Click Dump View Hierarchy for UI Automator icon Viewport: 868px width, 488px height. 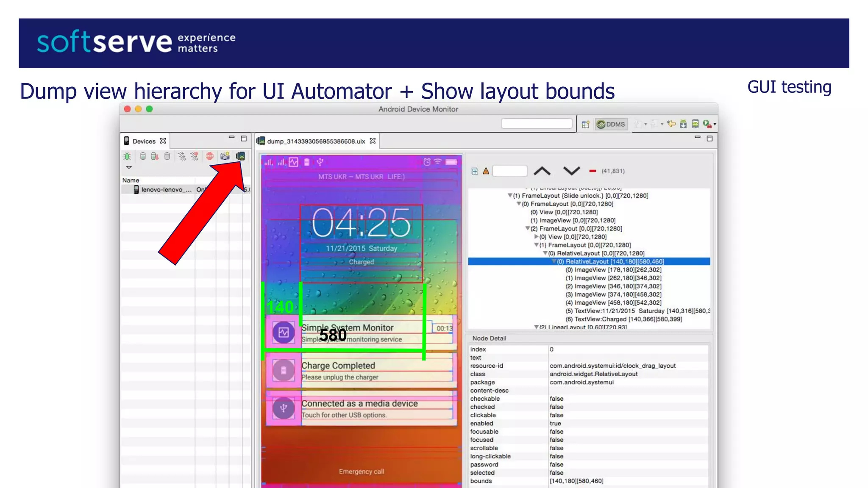240,156
